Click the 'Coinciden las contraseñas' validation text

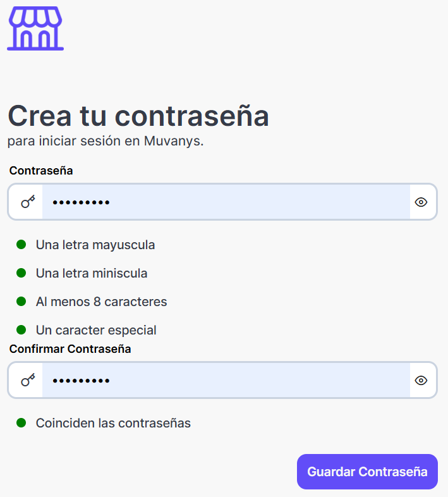[113, 423]
